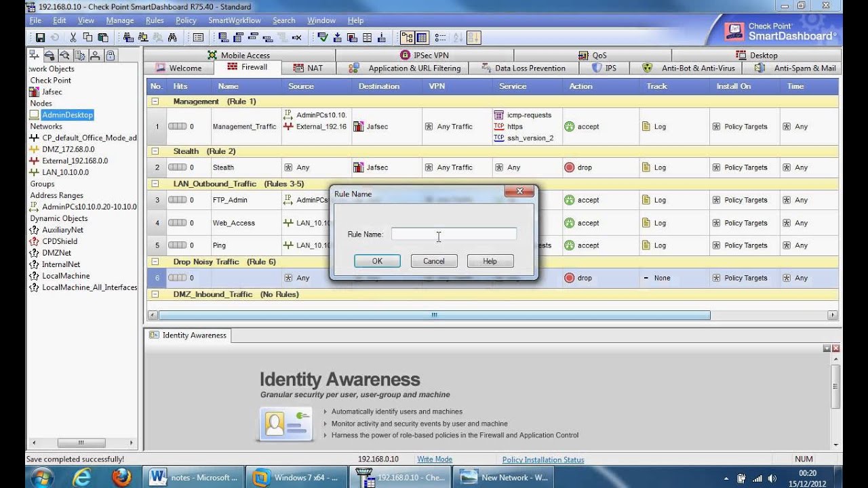Click the Cut scissors icon
868x488 pixels.
[73, 37]
